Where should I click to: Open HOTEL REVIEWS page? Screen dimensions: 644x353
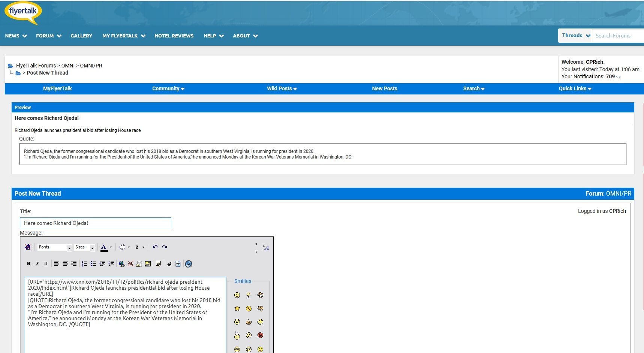tap(174, 36)
